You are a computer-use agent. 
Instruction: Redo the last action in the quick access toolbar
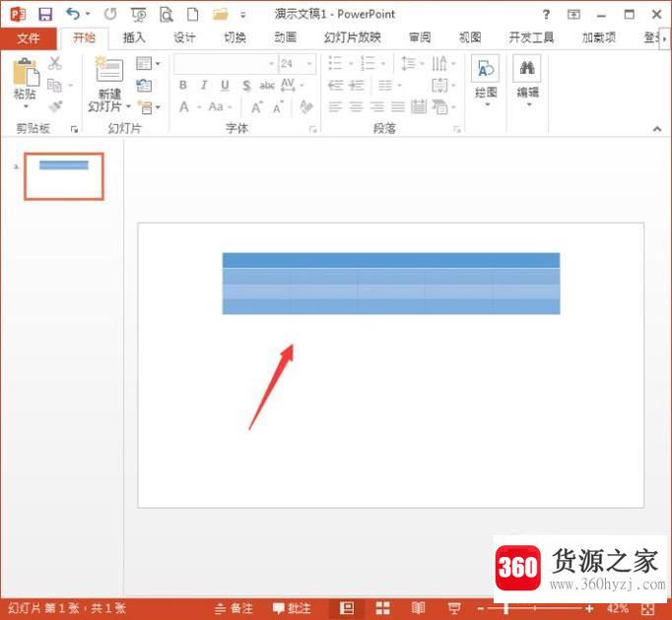110,14
